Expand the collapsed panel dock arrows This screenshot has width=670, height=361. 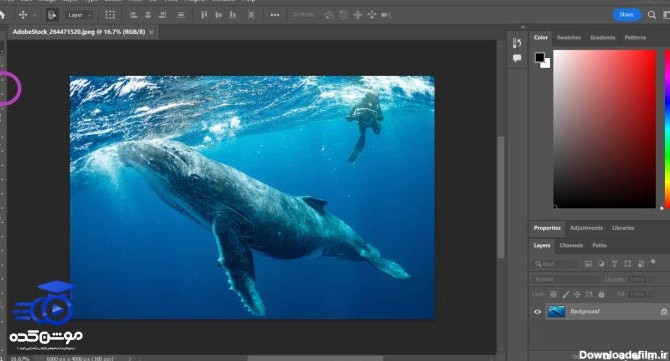pos(523,27)
